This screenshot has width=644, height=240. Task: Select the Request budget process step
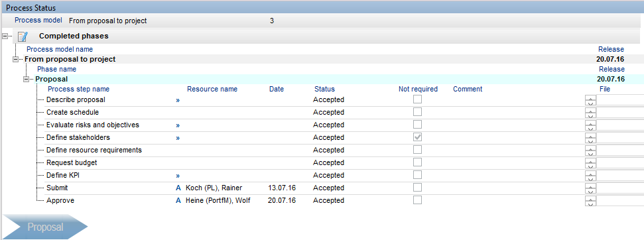pos(72,163)
